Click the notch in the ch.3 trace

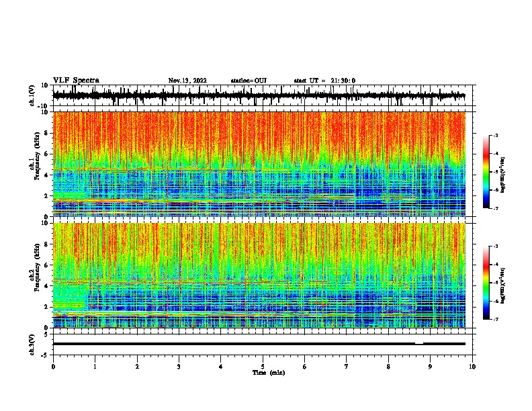coord(419,344)
